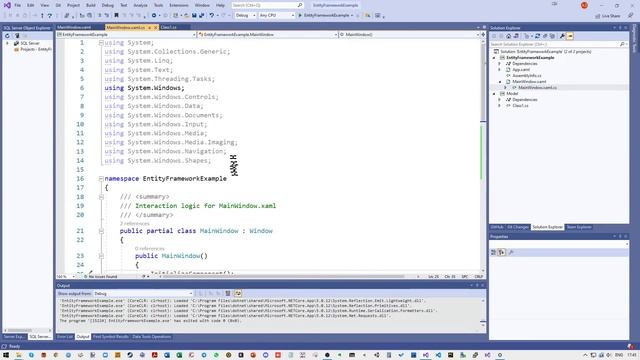Open the EntityFrameworkExample project navigation dropdown
The height and width of the screenshot is (360, 640).
(126, 35)
